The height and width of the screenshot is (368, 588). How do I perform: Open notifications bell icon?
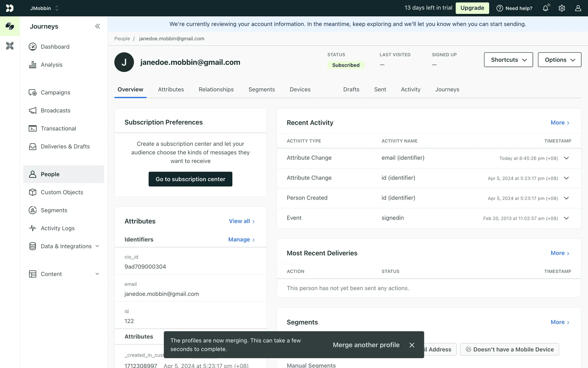pos(545,8)
